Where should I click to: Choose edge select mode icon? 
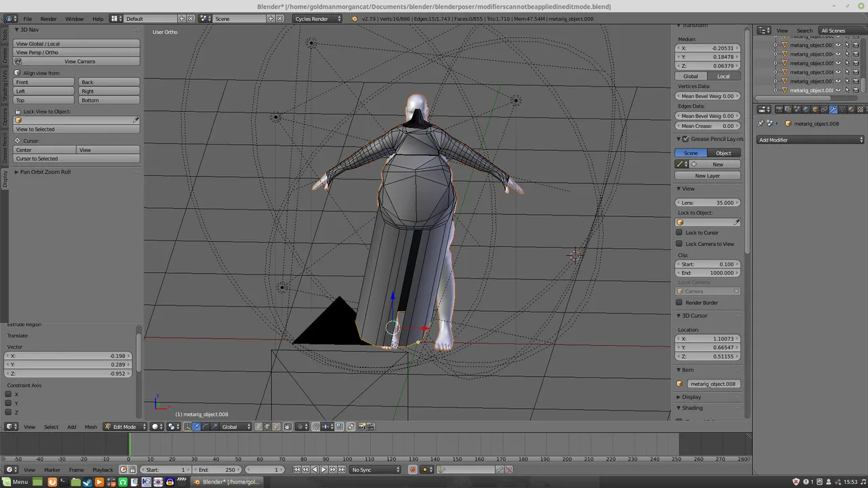click(267, 426)
